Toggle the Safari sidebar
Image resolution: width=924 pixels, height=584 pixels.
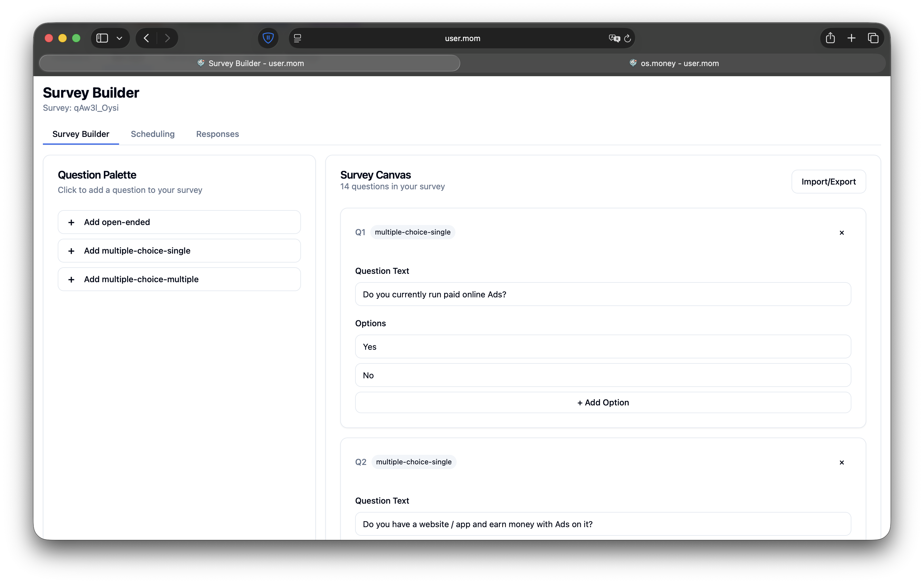(102, 38)
